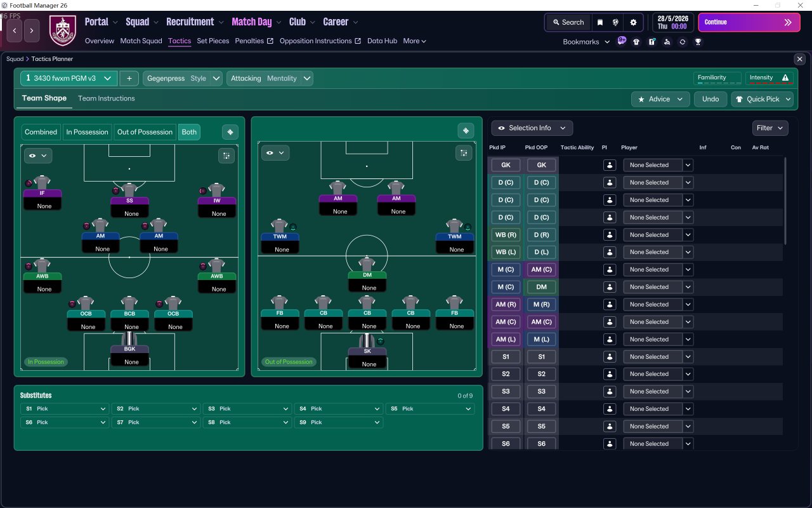Go back using the left arrow
Image resolution: width=812 pixels, height=508 pixels.
tap(15, 30)
